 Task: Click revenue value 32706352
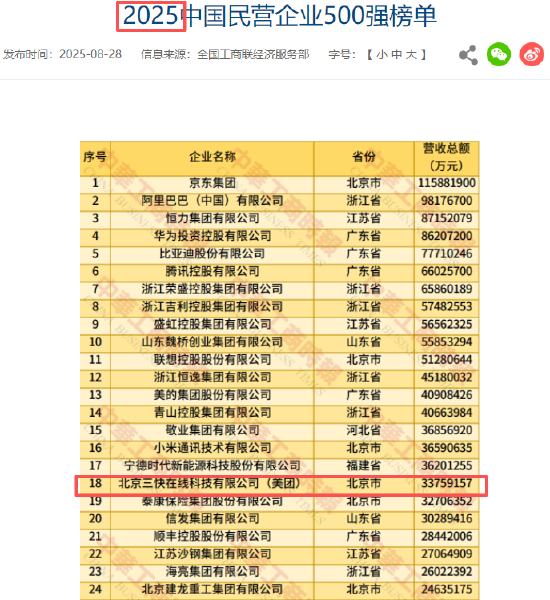coord(447,501)
